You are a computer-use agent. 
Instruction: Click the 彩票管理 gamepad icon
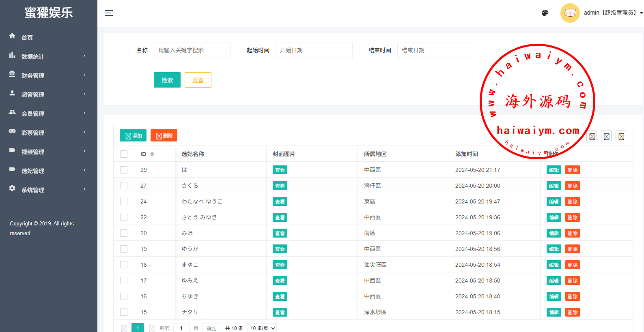[12, 131]
